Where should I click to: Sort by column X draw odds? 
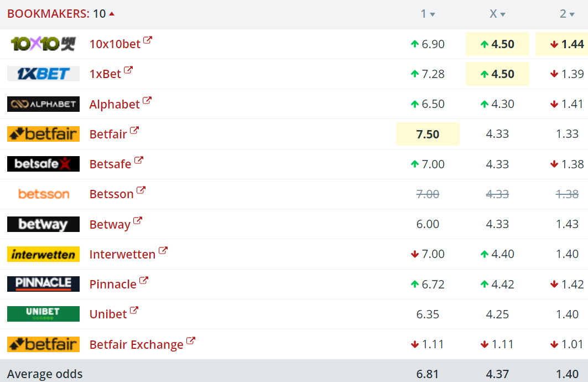coord(497,14)
